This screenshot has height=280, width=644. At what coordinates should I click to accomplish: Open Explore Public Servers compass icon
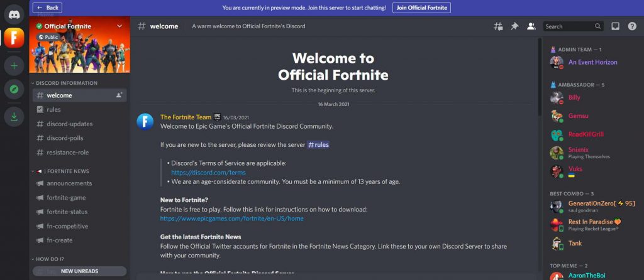[14, 89]
